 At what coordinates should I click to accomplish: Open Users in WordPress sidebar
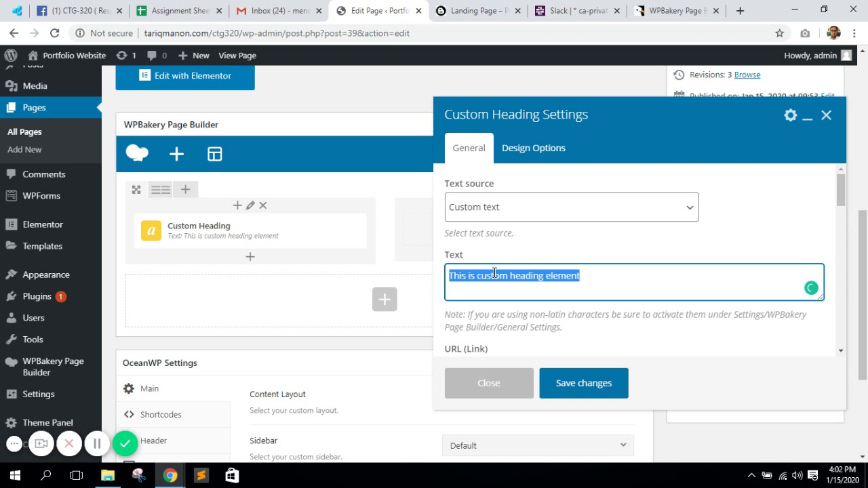tap(51, 318)
